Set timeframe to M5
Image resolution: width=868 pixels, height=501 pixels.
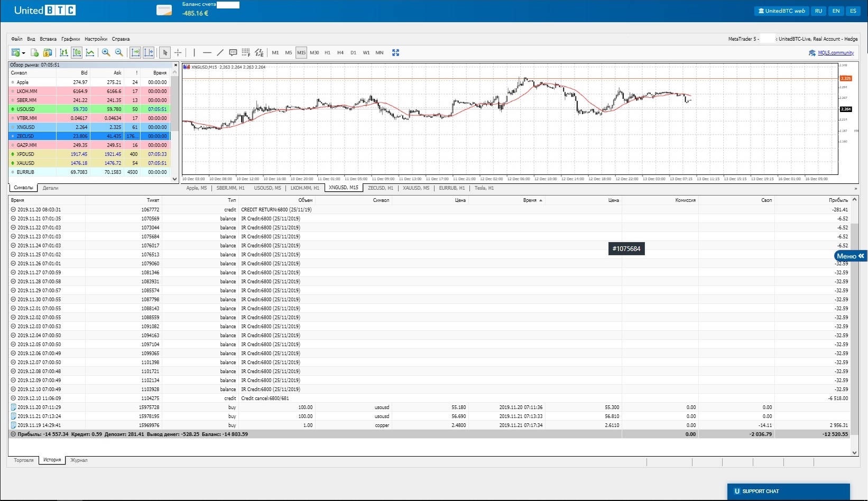tap(289, 53)
